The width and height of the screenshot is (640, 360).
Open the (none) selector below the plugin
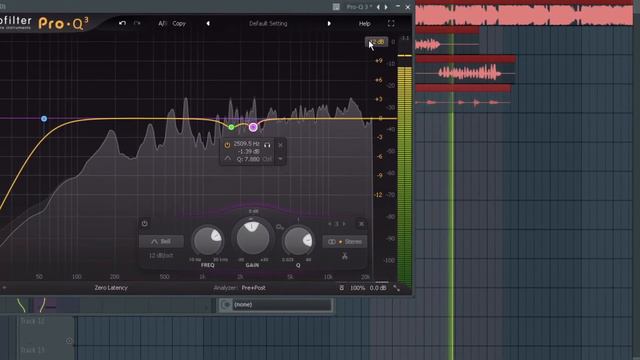point(281,304)
